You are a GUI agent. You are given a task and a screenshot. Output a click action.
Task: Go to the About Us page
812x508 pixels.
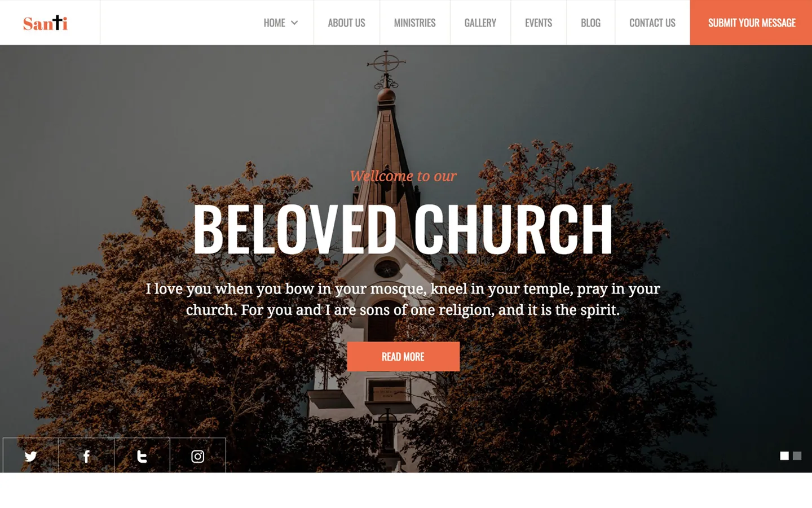point(346,23)
